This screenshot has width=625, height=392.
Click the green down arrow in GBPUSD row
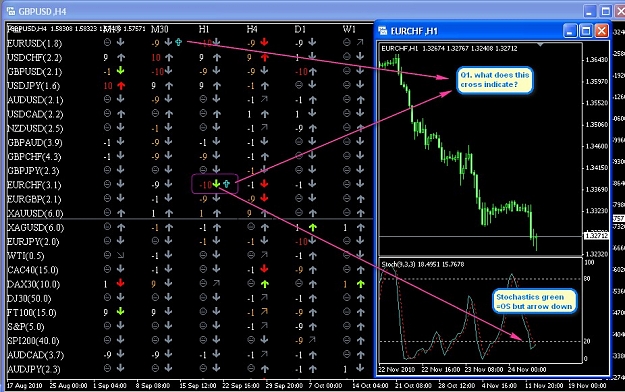[x=120, y=71]
